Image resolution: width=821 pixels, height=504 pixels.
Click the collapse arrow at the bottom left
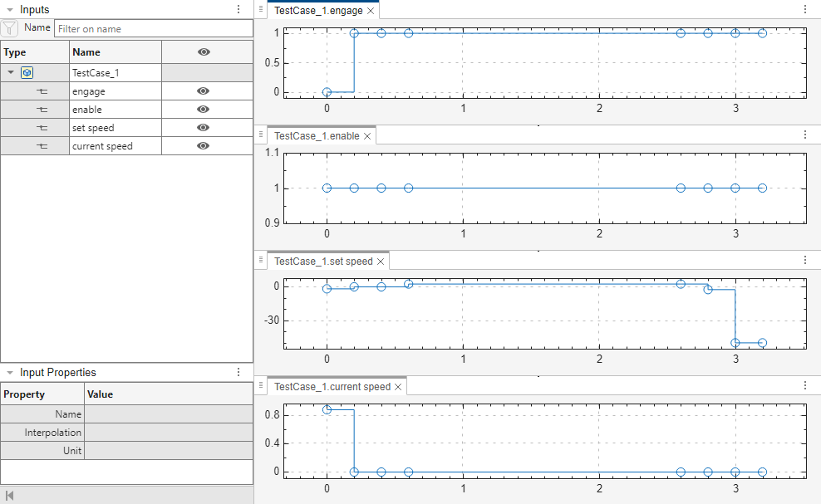pyautogui.click(x=10, y=496)
